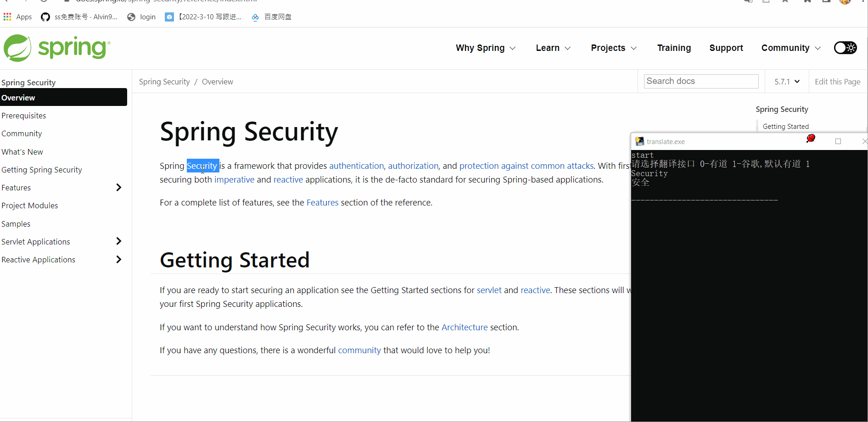Follow the Architecture link
Screen dimensions: 868x422
coord(465,327)
